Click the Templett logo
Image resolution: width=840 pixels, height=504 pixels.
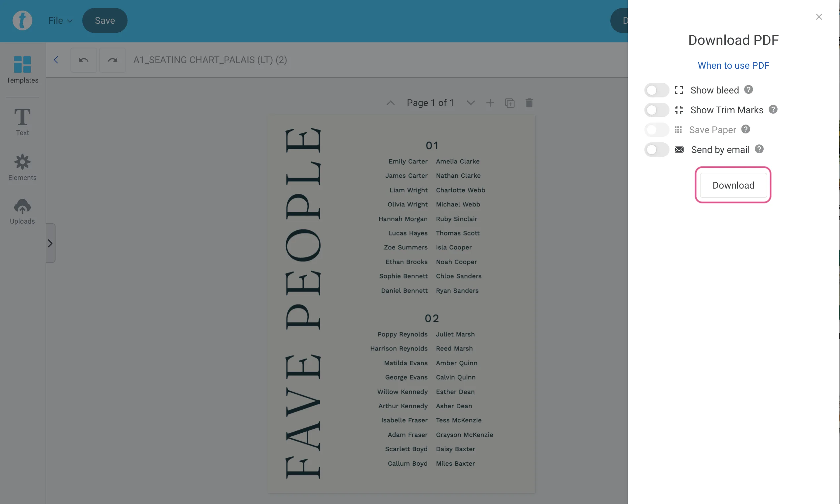[x=22, y=20]
